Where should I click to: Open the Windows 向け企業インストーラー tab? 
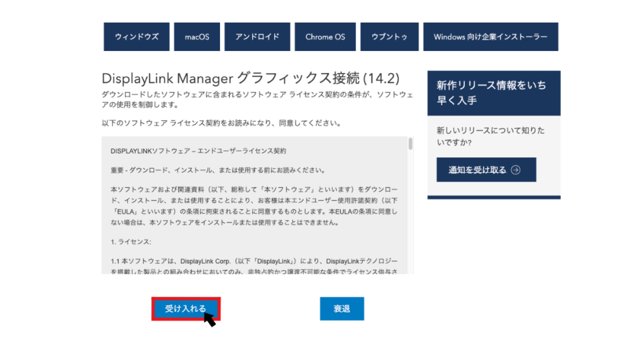pos(491,37)
